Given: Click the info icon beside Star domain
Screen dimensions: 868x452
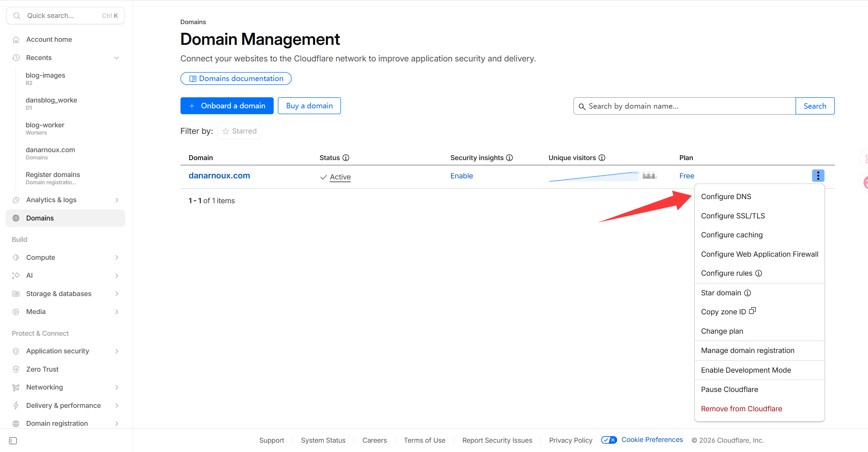Looking at the screenshot, I should [747, 293].
